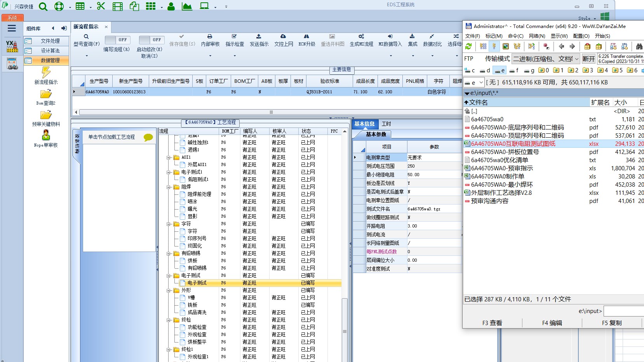Click the 断开 disconnect button

coord(588,59)
